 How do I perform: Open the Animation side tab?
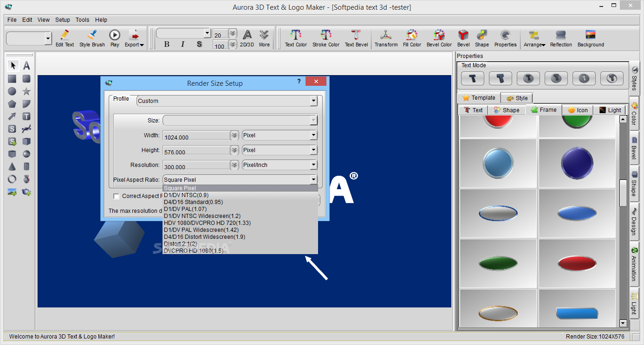tap(634, 263)
